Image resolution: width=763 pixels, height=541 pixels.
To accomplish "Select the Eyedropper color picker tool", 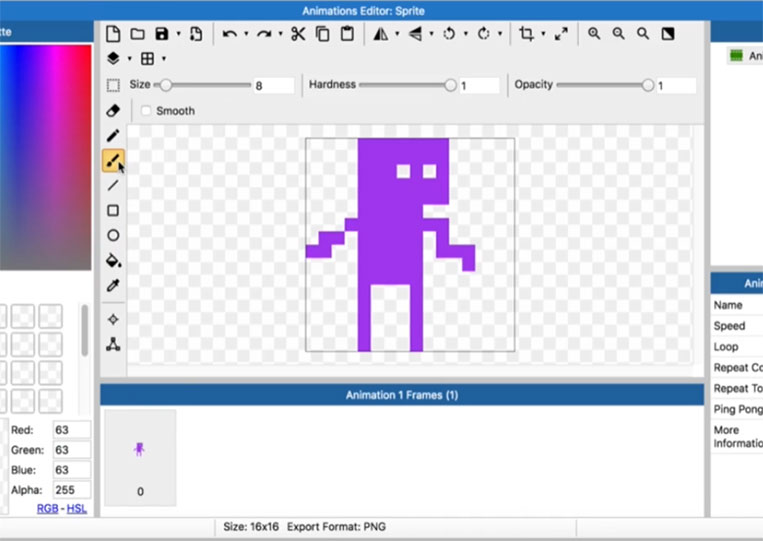I will 113,285.
